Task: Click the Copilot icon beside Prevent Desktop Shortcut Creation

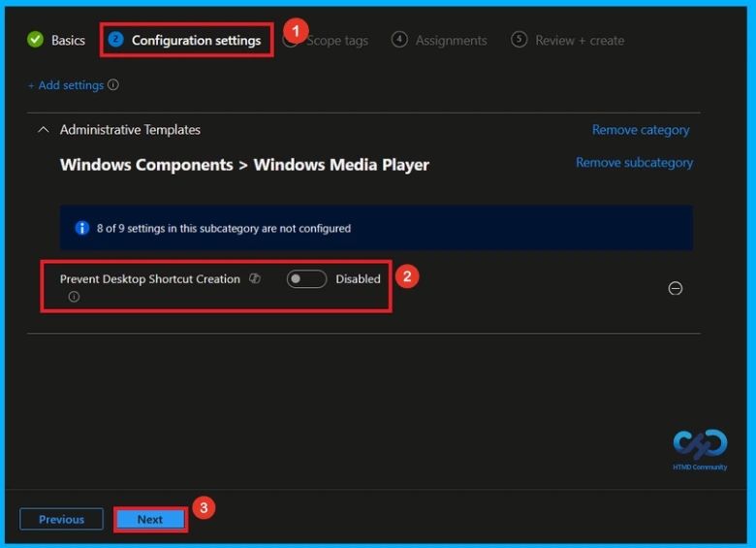Action: [255, 278]
